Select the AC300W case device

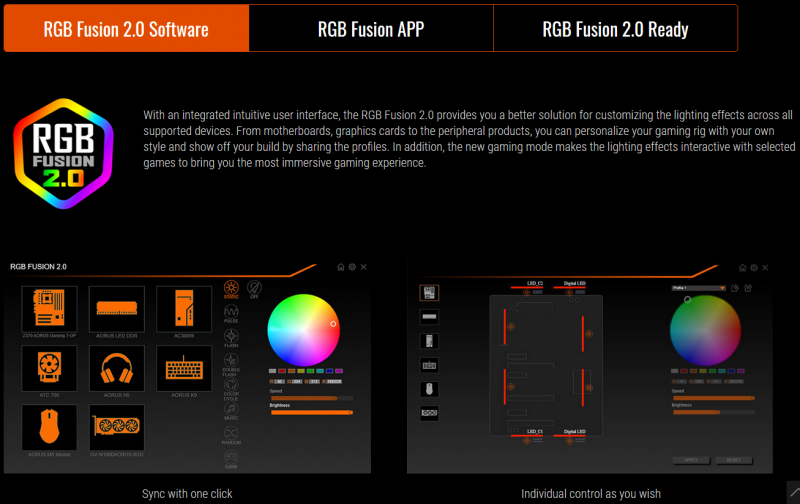tap(184, 309)
